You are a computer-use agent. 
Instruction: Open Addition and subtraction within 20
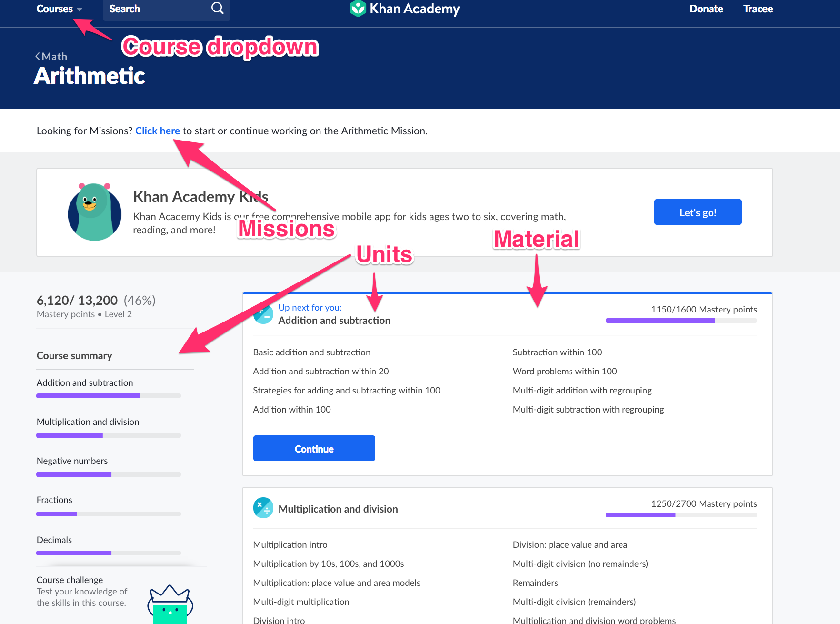[x=320, y=371]
